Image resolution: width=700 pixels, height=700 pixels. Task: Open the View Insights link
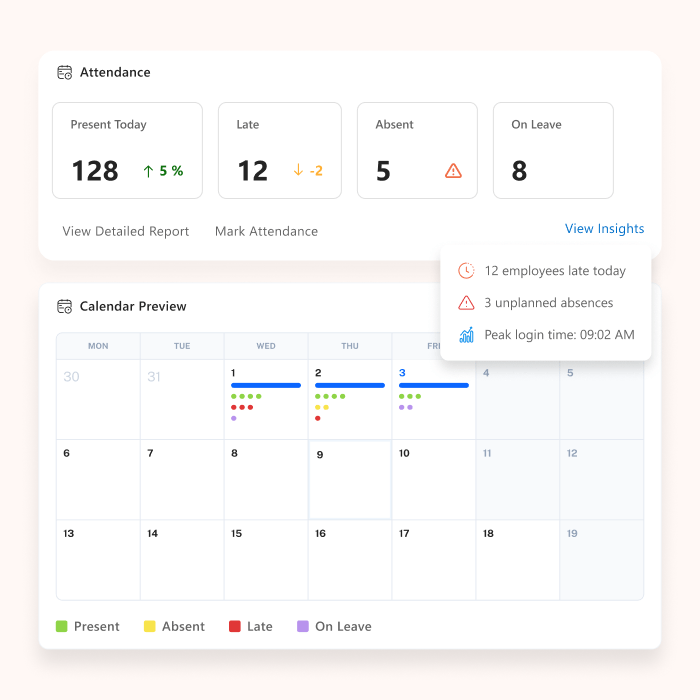click(604, 229)
